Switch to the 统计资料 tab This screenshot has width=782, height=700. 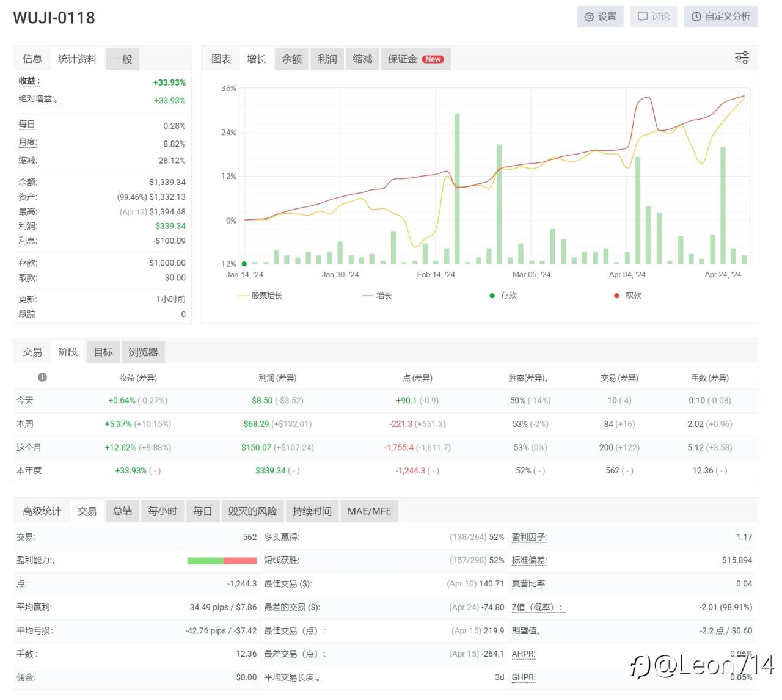(78, 59)
